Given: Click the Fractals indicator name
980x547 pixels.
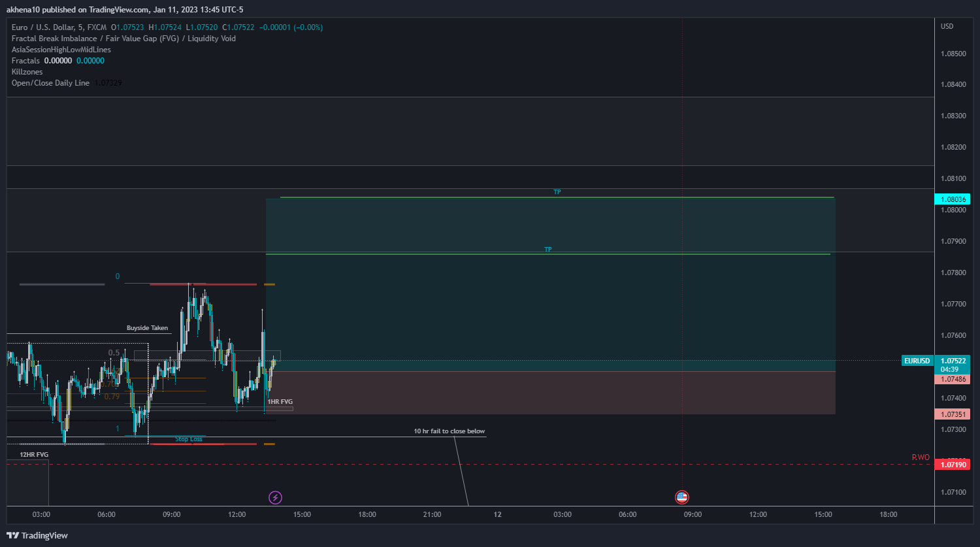Looking at the screenshot, I should tap(25, 61).
